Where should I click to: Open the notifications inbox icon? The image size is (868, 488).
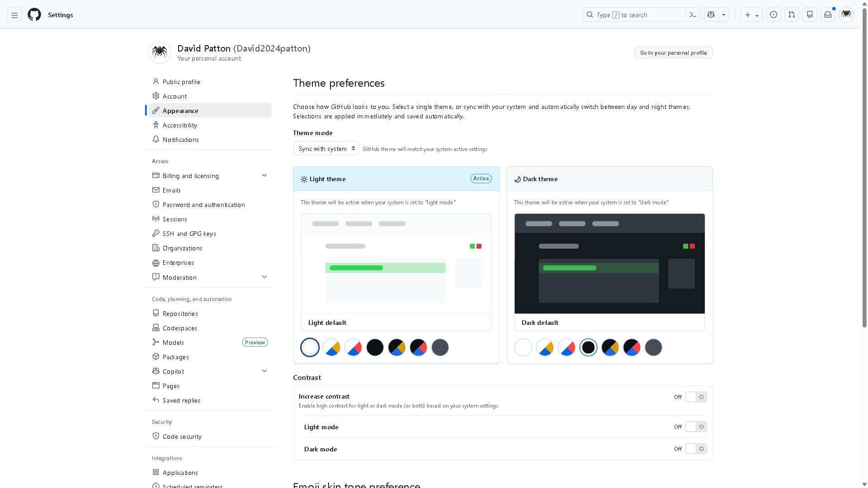pos(828,15)
